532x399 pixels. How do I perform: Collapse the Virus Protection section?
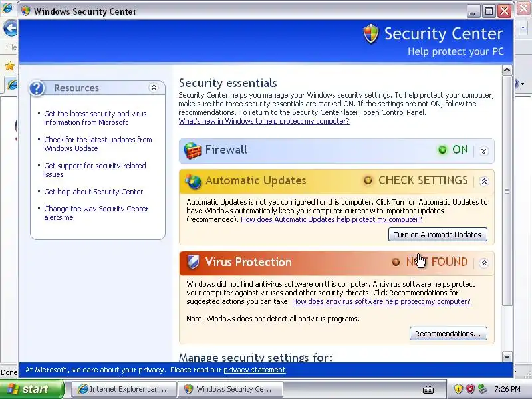pos(484,263)
